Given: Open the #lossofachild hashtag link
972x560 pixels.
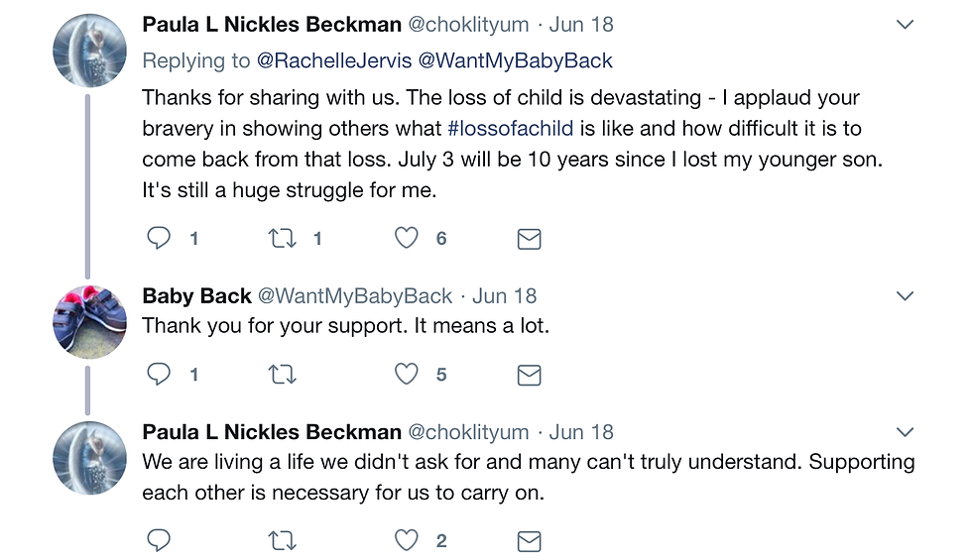Looking at the screenshot, I should click(x=511, y=129).
